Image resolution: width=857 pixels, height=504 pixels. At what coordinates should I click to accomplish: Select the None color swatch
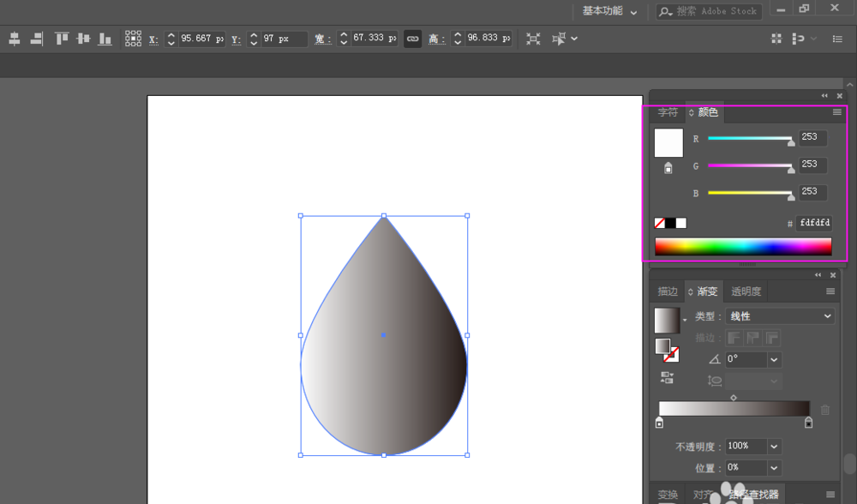point(659,223)
